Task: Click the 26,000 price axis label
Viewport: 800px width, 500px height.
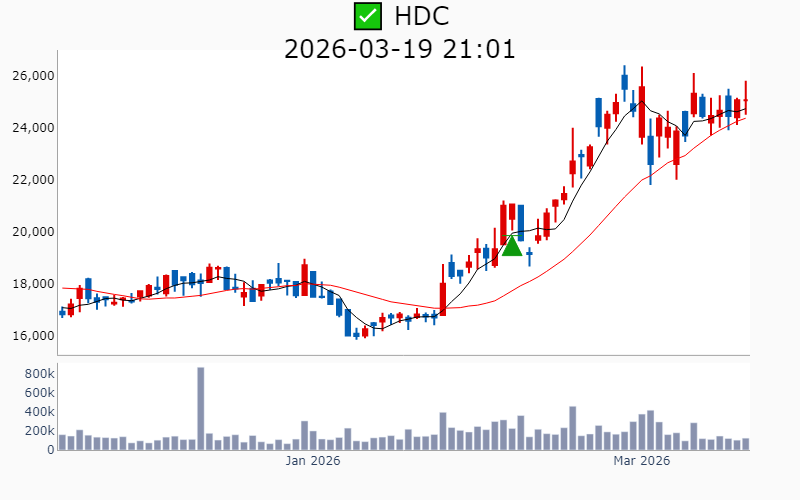Action: 32,76
